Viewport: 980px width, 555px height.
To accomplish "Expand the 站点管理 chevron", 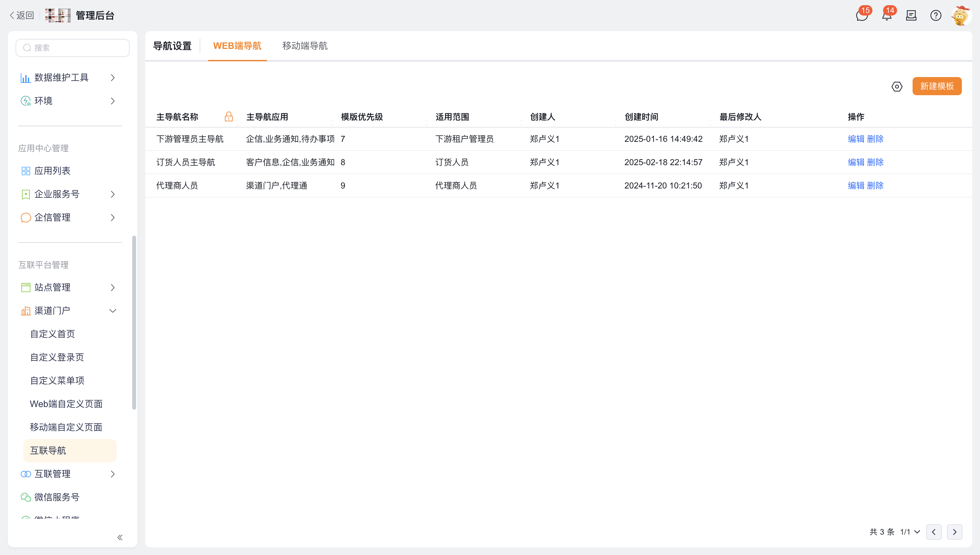I will 112,288.
